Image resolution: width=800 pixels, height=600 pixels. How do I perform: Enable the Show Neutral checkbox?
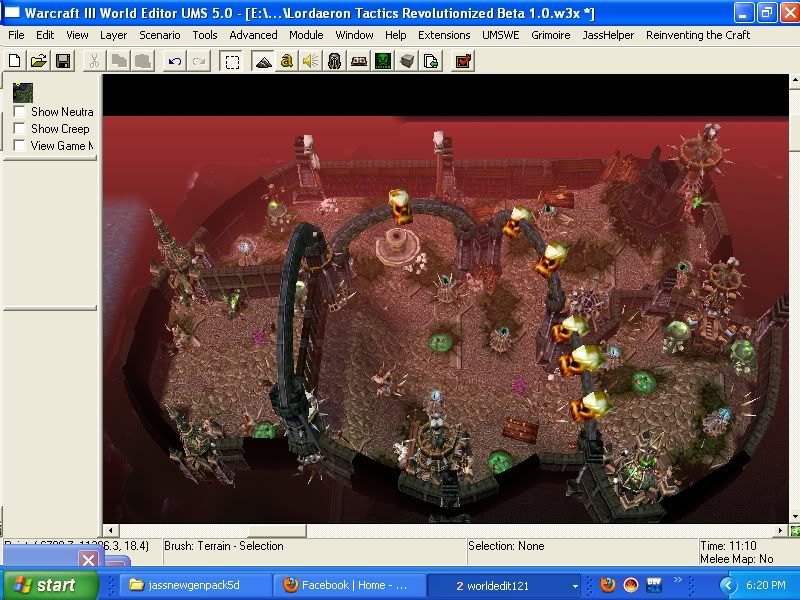tap(19, 112)
